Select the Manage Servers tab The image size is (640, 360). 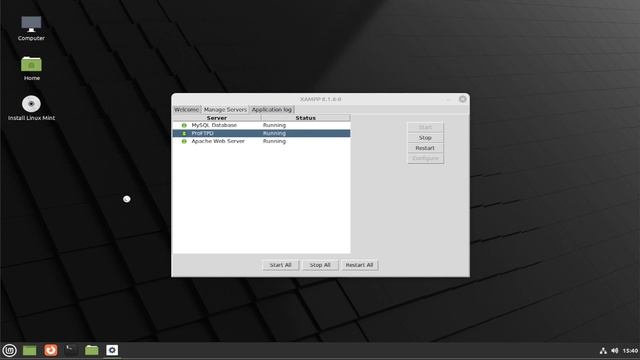225,109
